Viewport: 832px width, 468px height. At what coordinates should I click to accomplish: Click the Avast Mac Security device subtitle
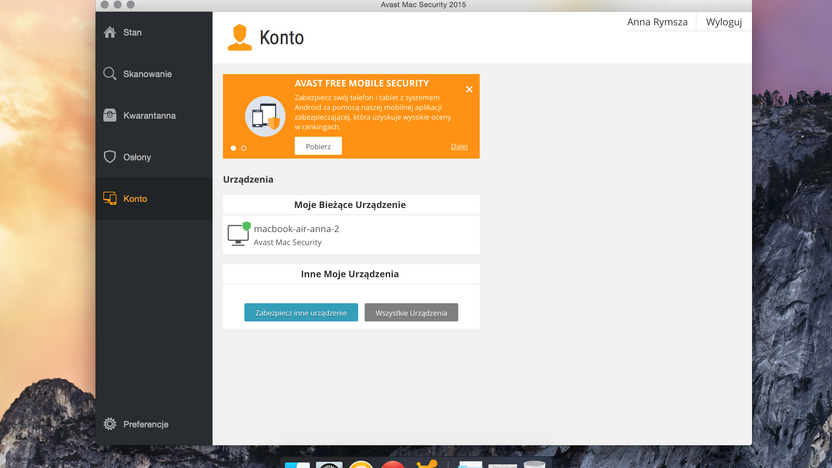coord(288,242)
